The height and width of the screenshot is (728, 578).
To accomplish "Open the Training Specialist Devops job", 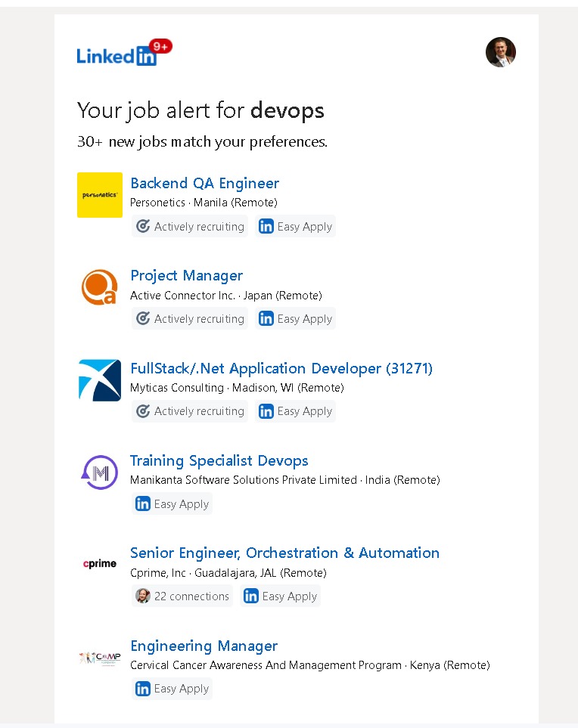I will tap(219, 460).
